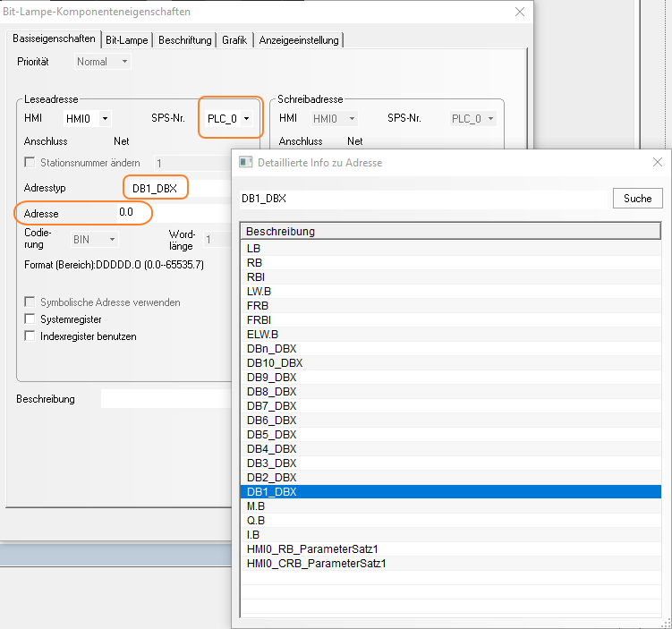Click the Beschreibung column header

(450, 231)
